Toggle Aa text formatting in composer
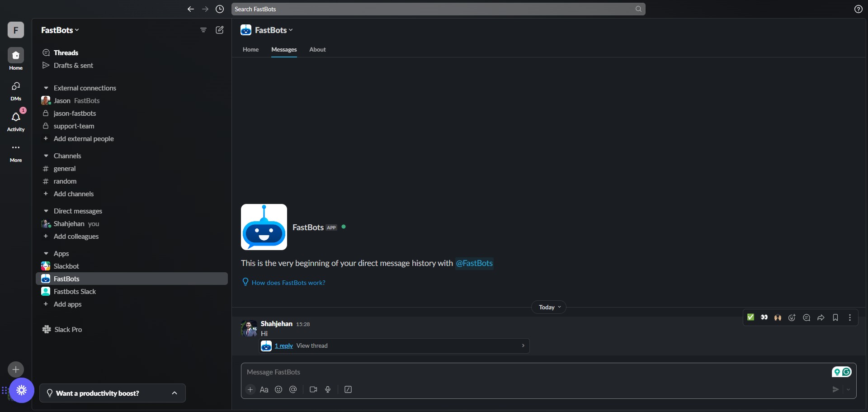Image resolution: width=868 pixels, height=412 pixels. pos(264,389)
